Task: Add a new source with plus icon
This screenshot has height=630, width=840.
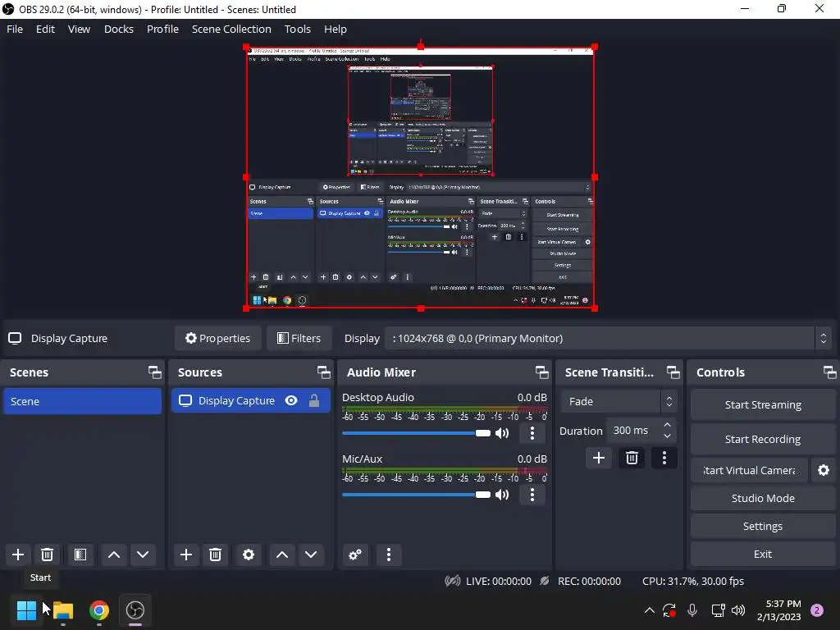Action: click(186, 555)
